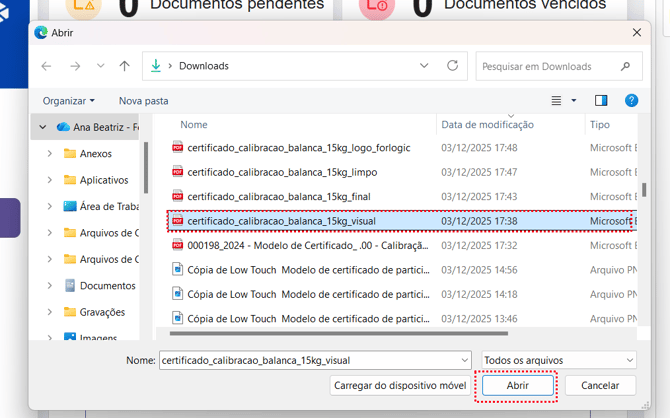Open the Organizar menu
This screenshot has height=418, width=670.
pos(68,101)
